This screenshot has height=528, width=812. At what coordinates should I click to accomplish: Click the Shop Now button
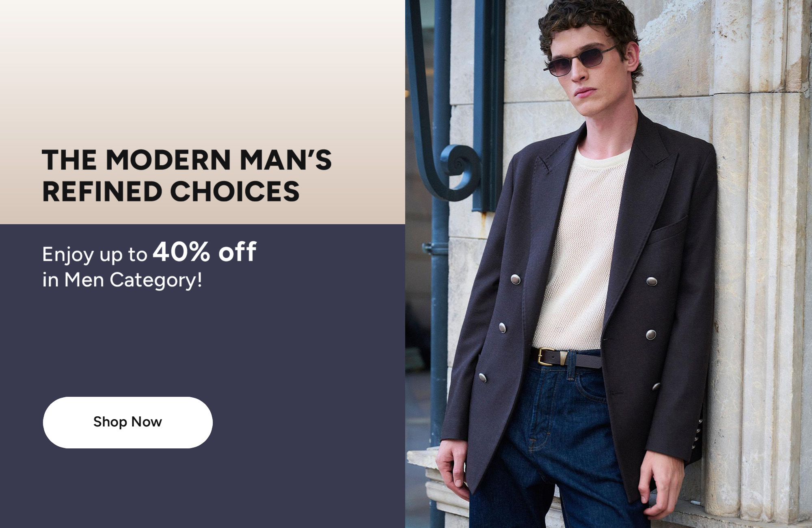[127, 422]
